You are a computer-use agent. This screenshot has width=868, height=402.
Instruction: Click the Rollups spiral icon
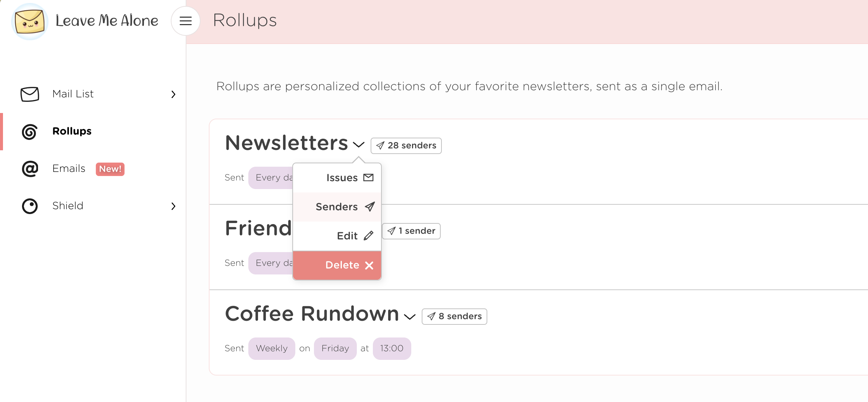click(30, 132)
